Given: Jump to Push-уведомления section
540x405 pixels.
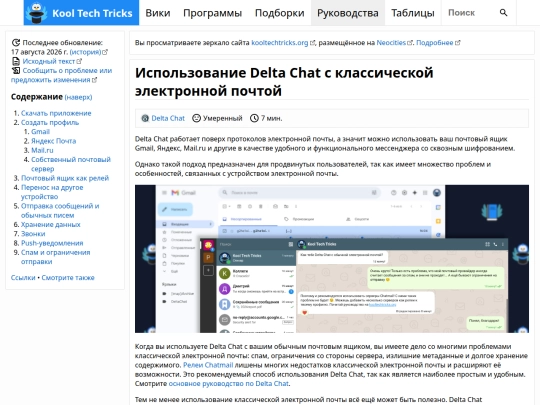Looking at the screenshot, I should tap(52, 243).
